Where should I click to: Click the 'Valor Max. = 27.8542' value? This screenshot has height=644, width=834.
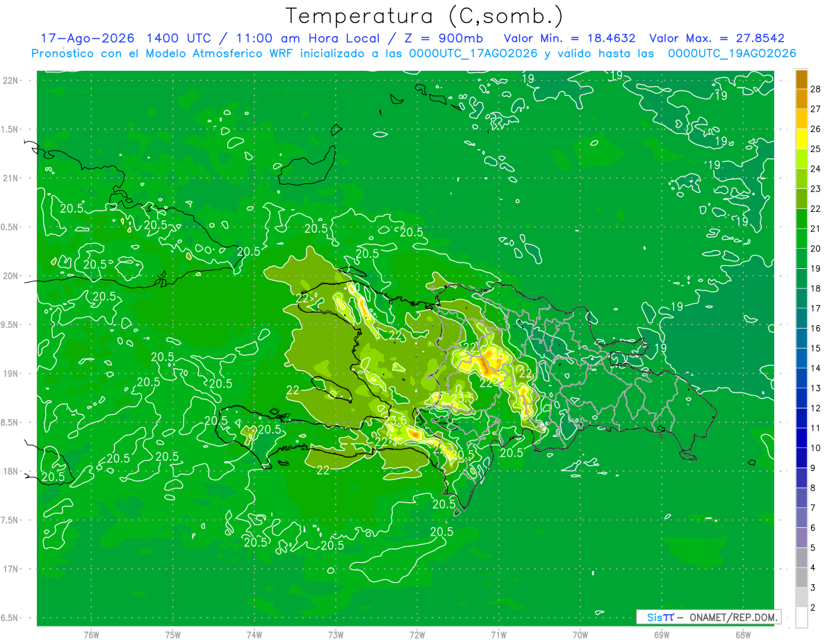(717, 38)
